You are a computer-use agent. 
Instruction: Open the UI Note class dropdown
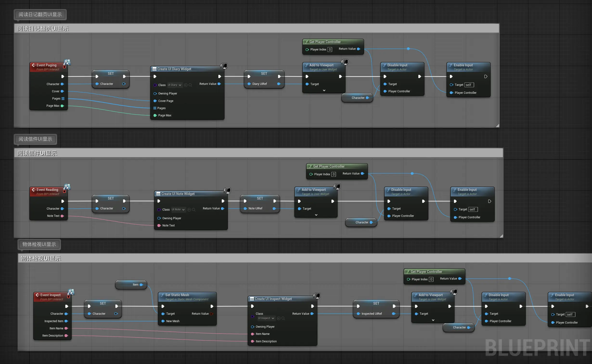click(x=178, y=210)
